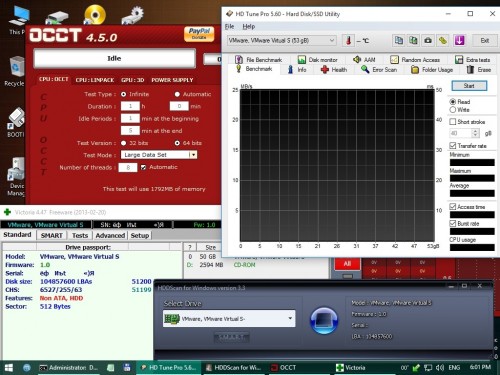Open the HDDScan Select Drive dropdown
The width and height of the screenshot is (500, 375).
click(229, 319)
